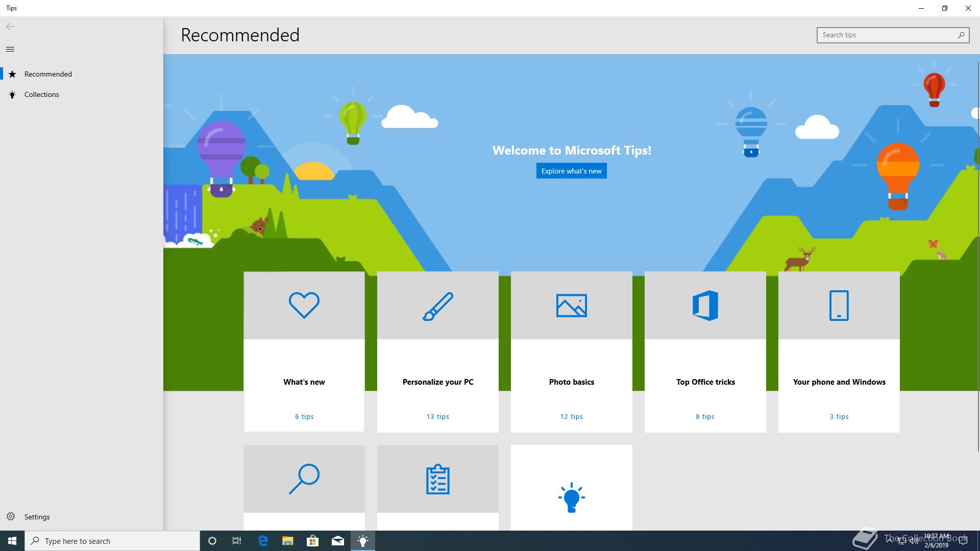The height and width of the screenshot is (551, 980).
Task: Click the paintbrush icon on Personalize card
Action: [438, 306]
